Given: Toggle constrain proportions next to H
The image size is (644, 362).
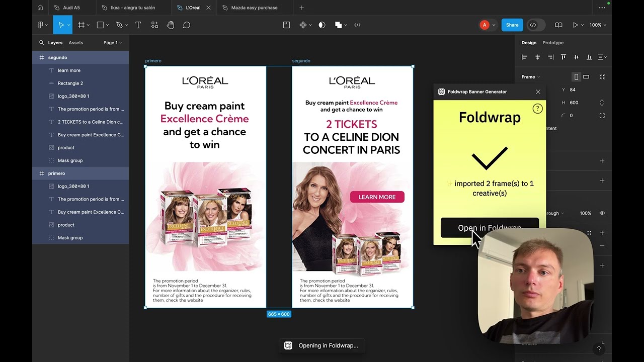Looking at the screenshot, I should (x=602, y=103).
